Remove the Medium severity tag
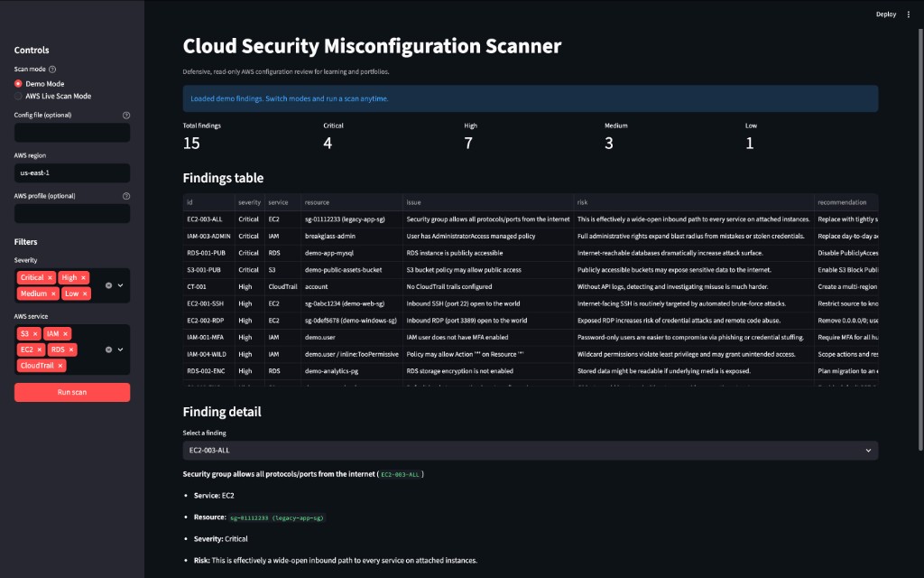This screenshot has height=578, width=924. (x=53, y=294)
